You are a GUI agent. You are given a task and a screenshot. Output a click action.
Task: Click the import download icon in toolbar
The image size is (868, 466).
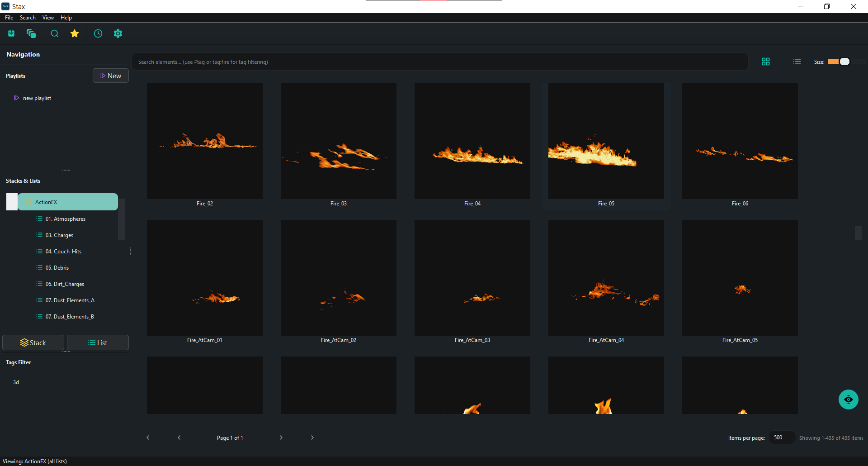(x=11, y=33)
